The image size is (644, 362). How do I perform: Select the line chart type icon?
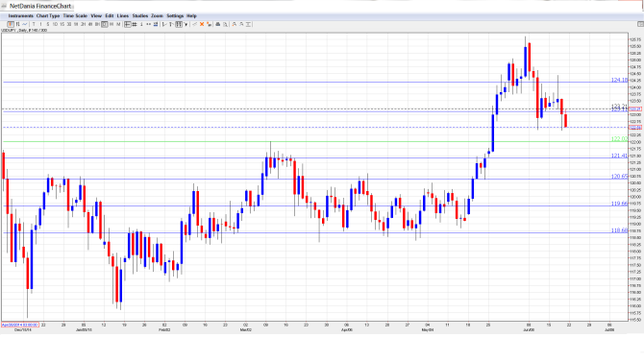(25, 24)
